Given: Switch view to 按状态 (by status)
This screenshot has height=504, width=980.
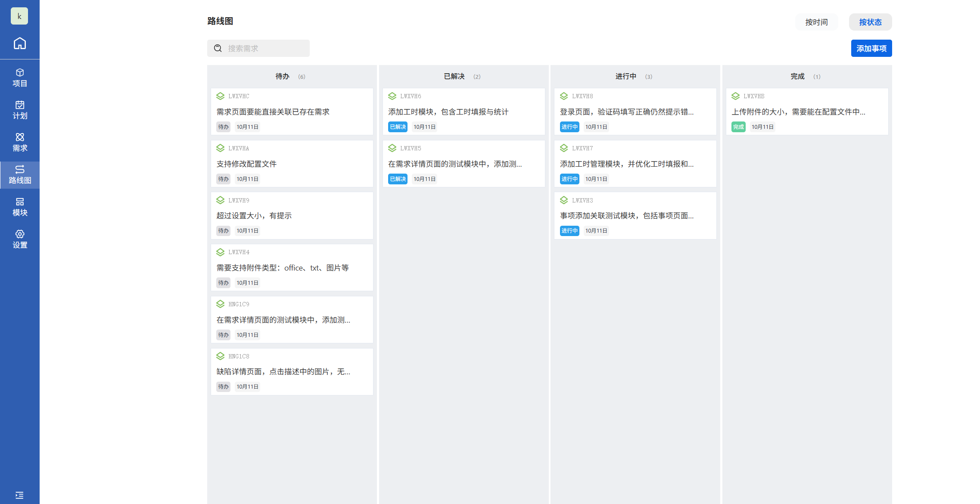Looking at the screenshot, I should 870,22.
